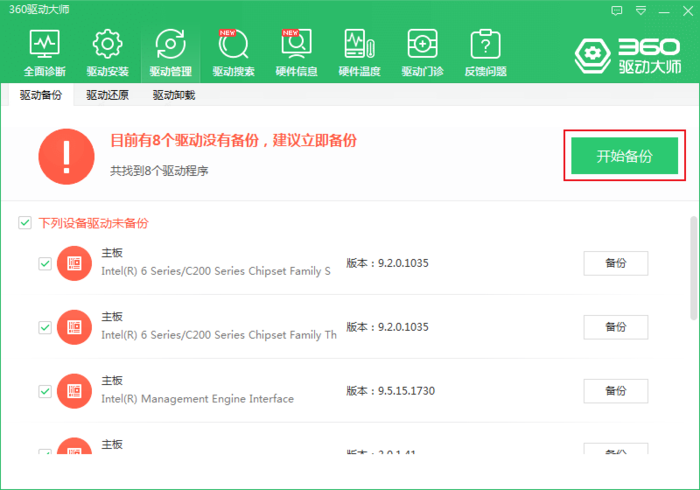This screenshot has width=700, height=490.
Task: Uncheck Management Engine Interface driver checkbox
Action: (x=45, y=391)
